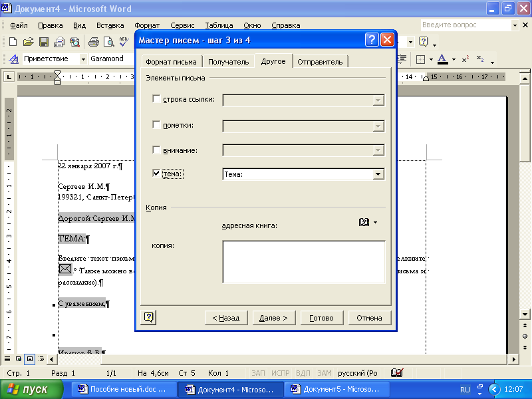Click the address book icon in dialog

364,222
